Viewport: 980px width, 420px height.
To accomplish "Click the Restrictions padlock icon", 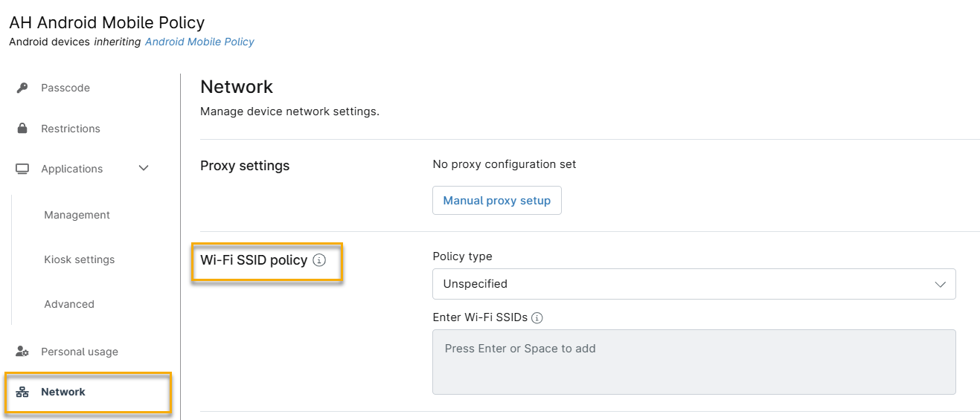I will click(22, 129).
